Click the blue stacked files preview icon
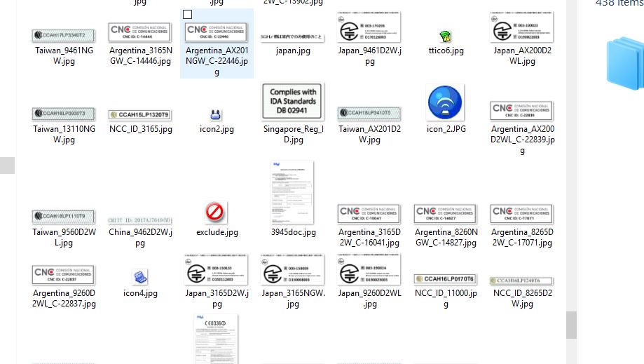The height and width of the screenshot is (364, 644). 625,63
